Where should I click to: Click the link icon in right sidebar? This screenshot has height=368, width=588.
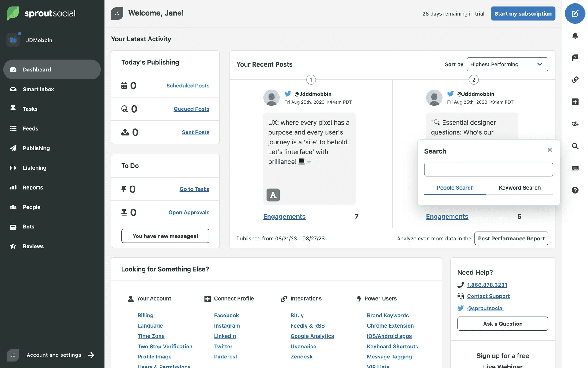575,80
